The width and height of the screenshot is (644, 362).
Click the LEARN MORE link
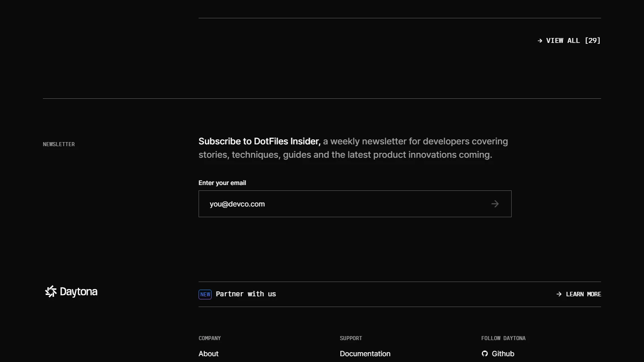(x=583, y=294)
